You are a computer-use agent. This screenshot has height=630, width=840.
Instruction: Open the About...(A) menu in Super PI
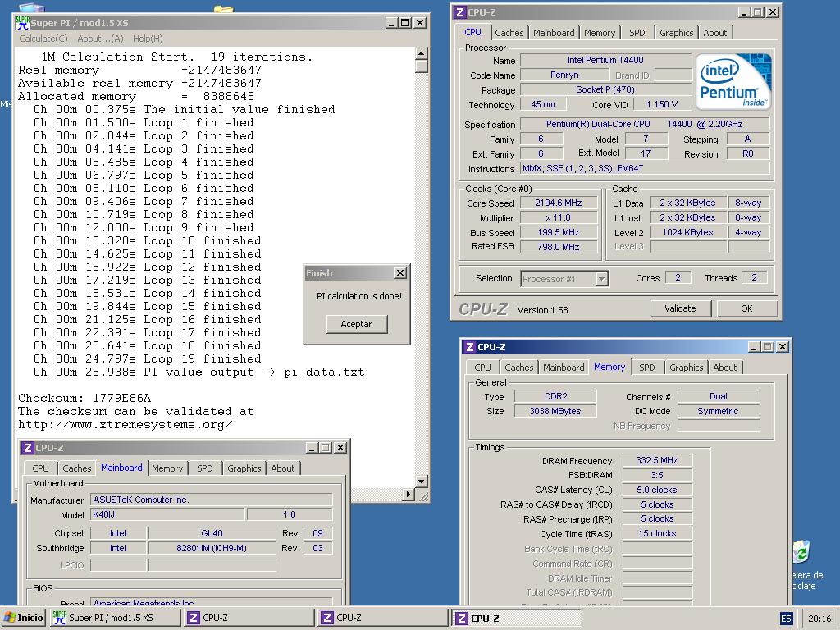[x=100, y=39]
